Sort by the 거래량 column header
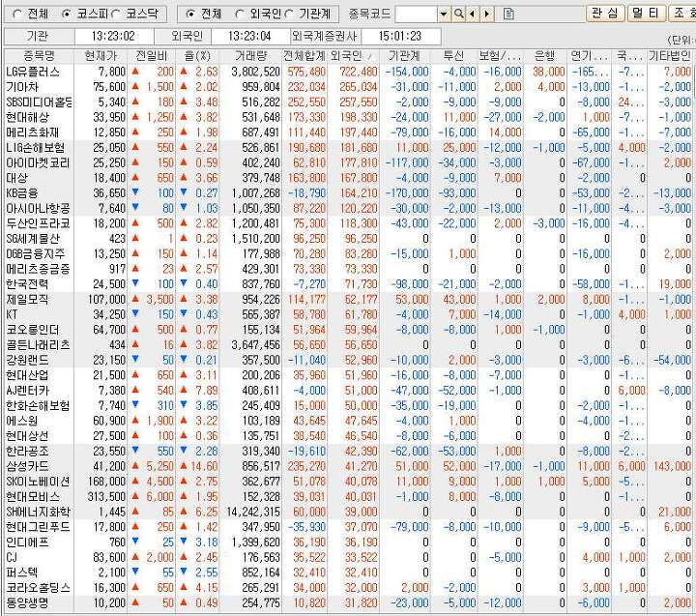The width and height of the screenshot is (696, 616). pos(250,56)
